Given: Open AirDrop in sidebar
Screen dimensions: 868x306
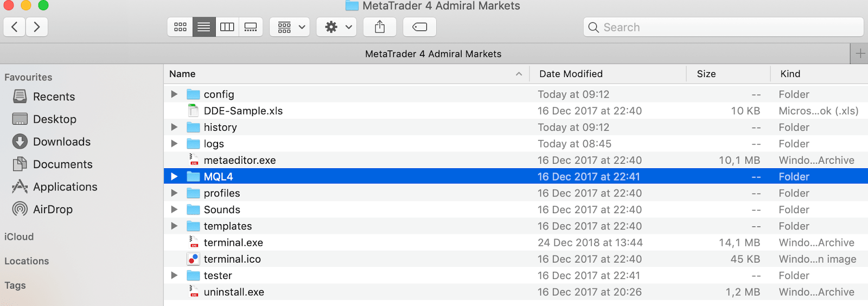Looking at the screenshot, I should click(42, 209).
